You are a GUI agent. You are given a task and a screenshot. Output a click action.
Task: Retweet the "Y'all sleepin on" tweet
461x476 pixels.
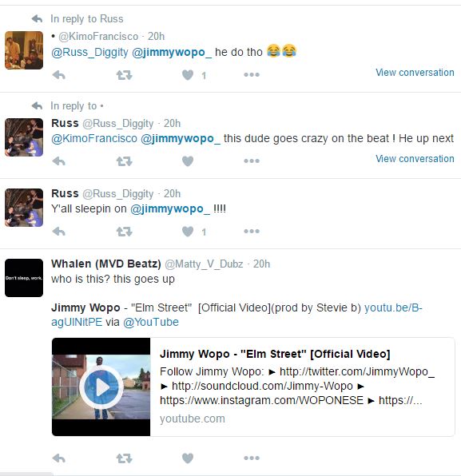(x=124, y=232)
